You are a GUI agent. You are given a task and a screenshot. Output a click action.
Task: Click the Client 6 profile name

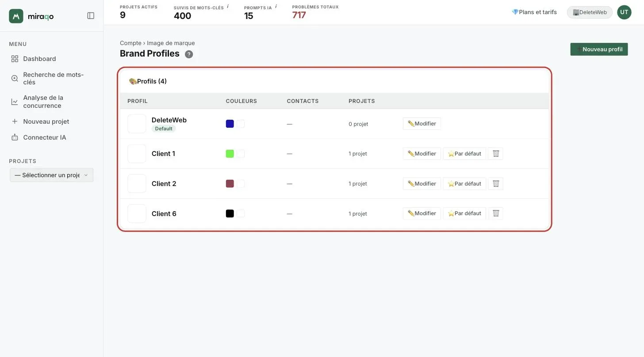[164, 214]
